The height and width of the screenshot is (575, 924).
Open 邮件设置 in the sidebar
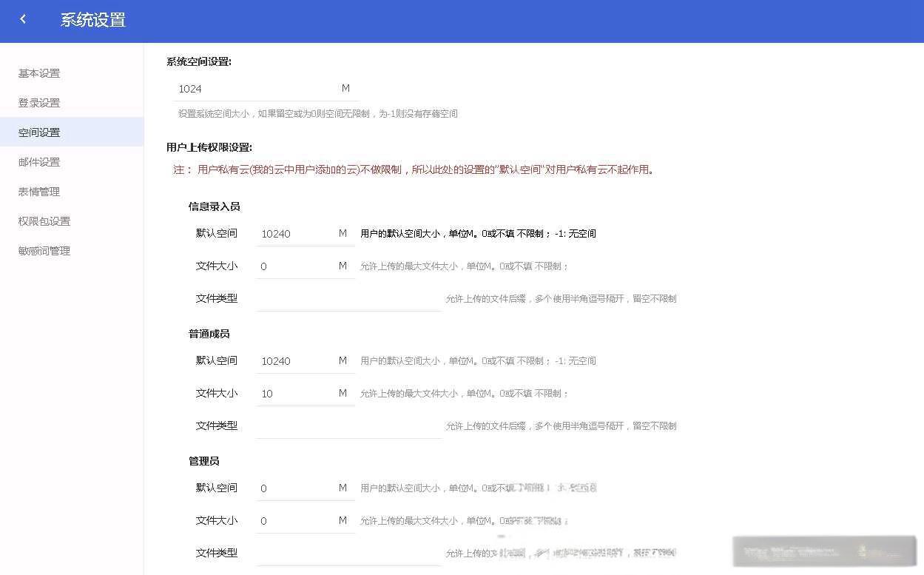(39, 162)
